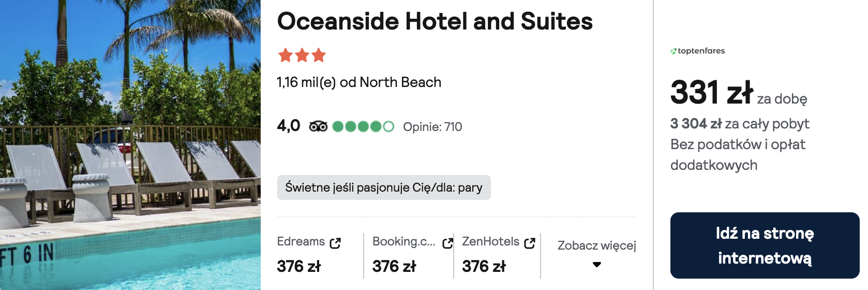This screenshot has height=290, width=868.
Task: Open the ZenHotels 376 zł offer
Action: tap(484, 266)
